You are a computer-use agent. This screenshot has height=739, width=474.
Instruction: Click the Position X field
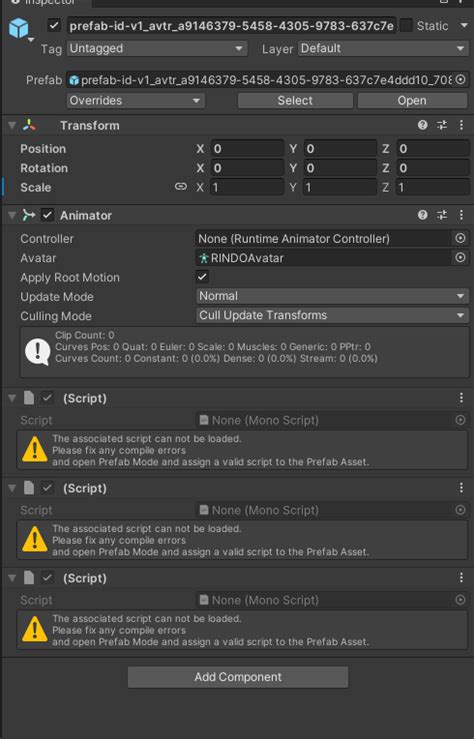tap(247, 149)
